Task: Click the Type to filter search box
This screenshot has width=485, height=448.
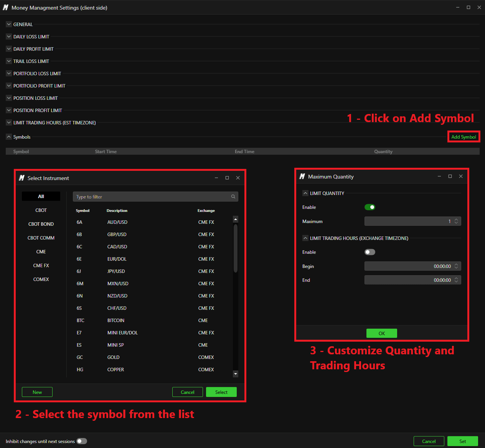Action: pos(155,197)
